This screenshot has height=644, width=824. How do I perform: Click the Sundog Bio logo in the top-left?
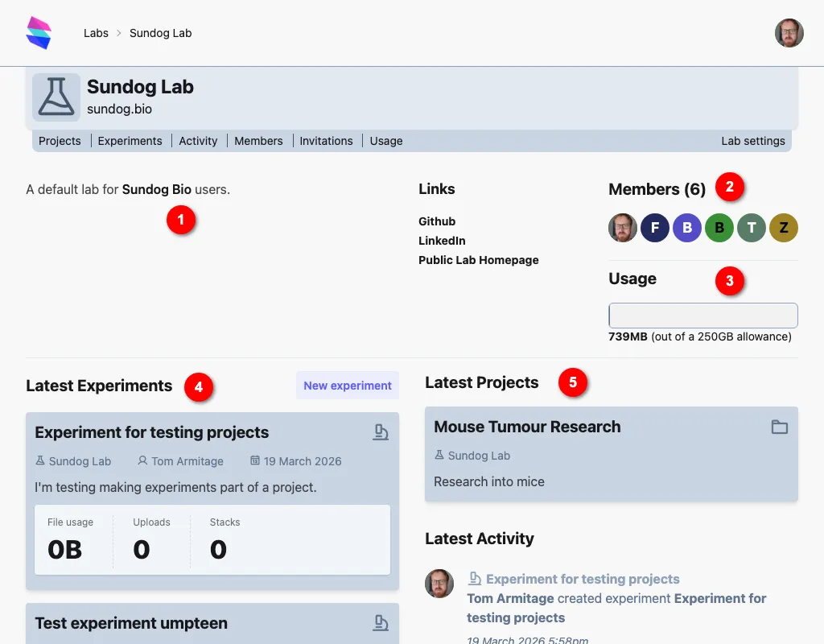point(39,32)
